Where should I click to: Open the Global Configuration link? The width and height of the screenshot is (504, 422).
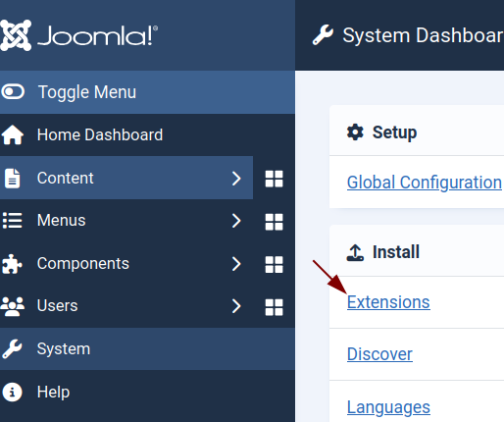[425, 183]
